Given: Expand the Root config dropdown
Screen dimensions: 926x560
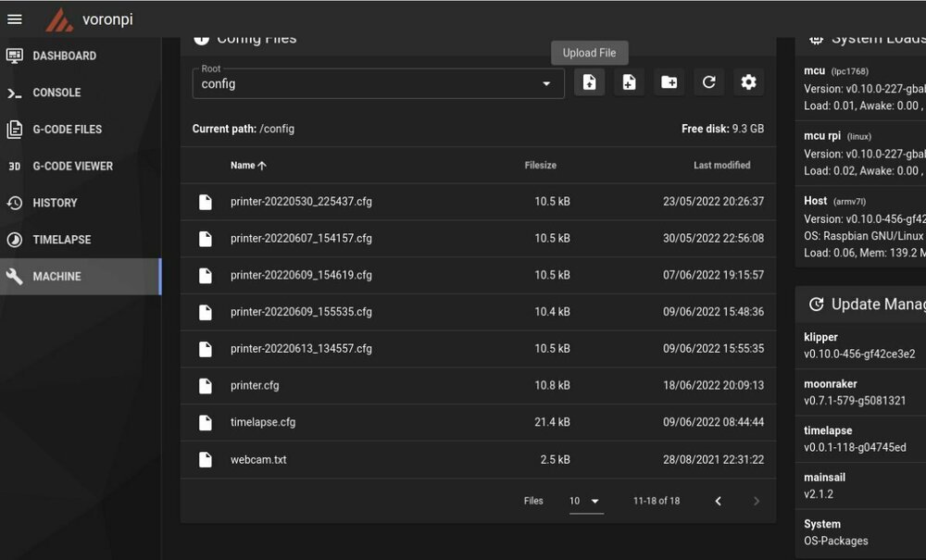Looking at the screenshot, I should click(379, 83).
